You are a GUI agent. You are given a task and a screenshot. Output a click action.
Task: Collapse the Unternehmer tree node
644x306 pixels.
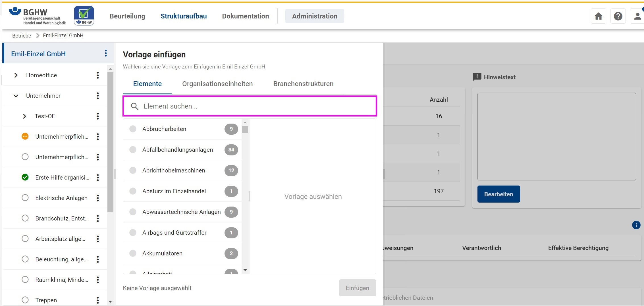[16, 96]
